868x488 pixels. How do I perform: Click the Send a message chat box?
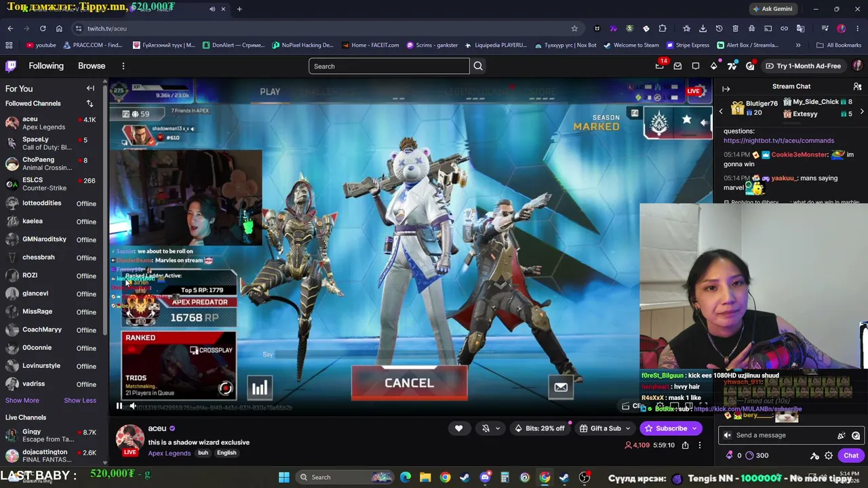[x=791, y=435]
